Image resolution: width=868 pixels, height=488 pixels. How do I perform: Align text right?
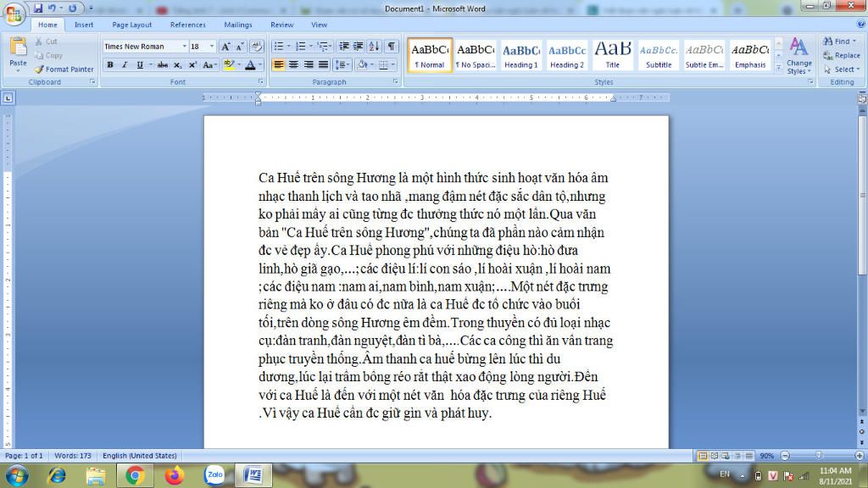pyautogui.click(x=309, y=64)
